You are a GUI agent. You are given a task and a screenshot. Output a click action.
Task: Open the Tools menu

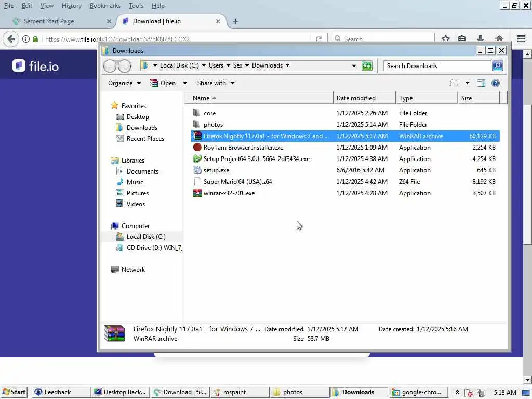click(x=136, y=6)
